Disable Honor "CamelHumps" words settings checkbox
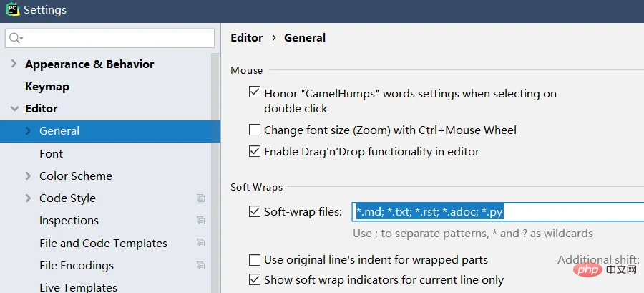Screen dimensions: 644x293 [x=255, y=93]
